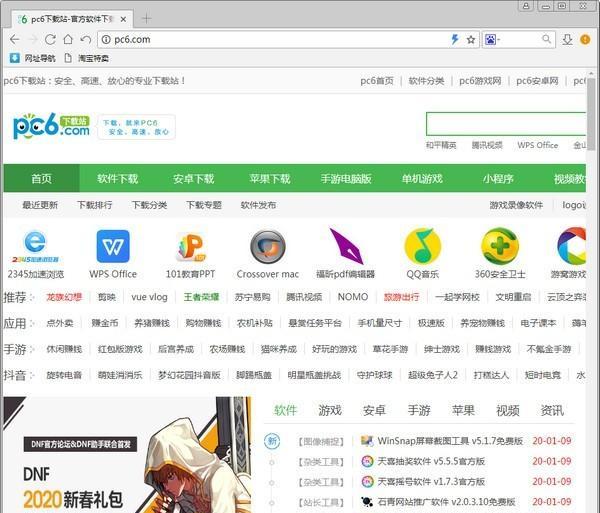Switch to the 视频 list tab

(x=508, y=410)
